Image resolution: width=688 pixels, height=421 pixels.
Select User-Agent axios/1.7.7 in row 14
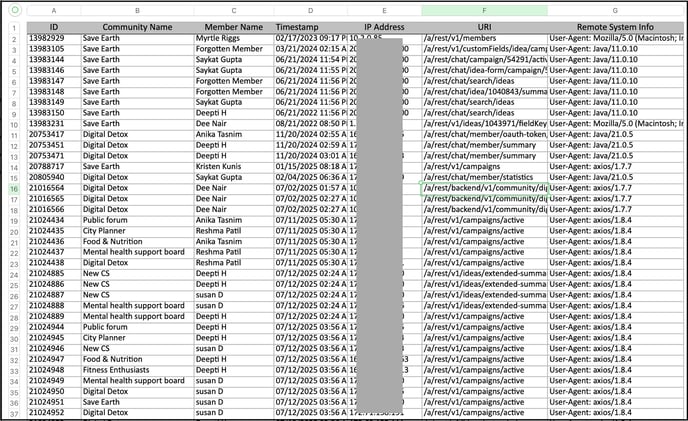click(615, 166)
